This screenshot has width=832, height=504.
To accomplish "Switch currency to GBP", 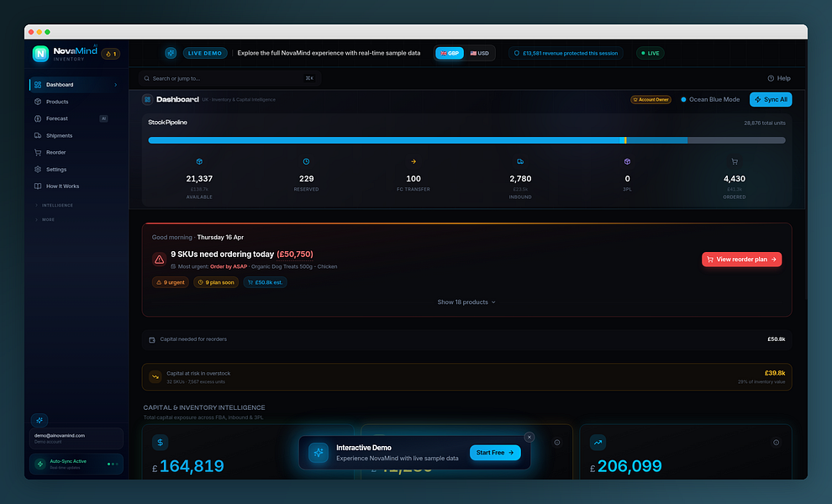I will (x=450, y=53).
